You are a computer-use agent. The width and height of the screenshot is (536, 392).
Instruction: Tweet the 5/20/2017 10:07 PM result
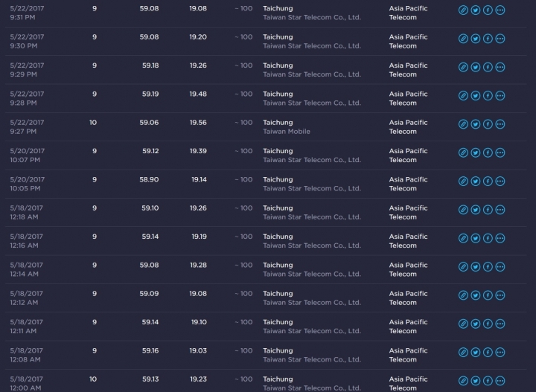[x=475, y=152]
